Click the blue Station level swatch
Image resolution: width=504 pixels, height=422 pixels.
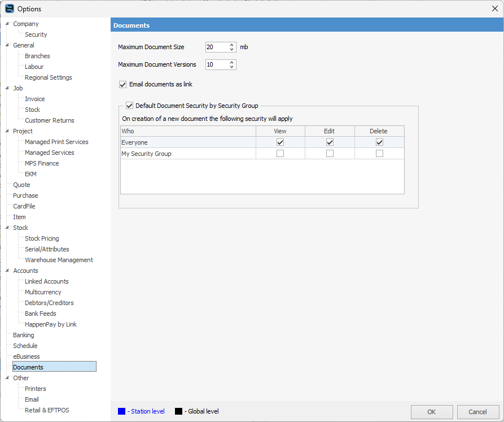(x=122, y=411)
